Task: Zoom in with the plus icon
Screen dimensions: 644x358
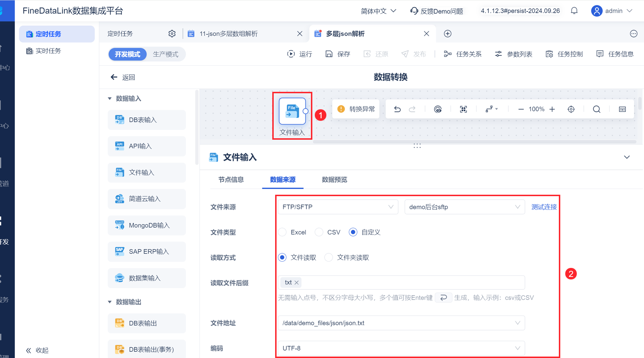Action: point(552,109)
